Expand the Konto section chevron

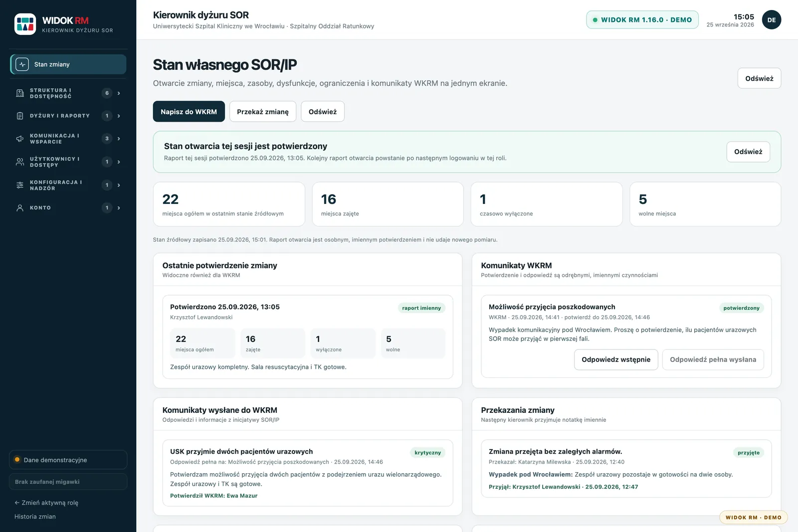(119, 208)
